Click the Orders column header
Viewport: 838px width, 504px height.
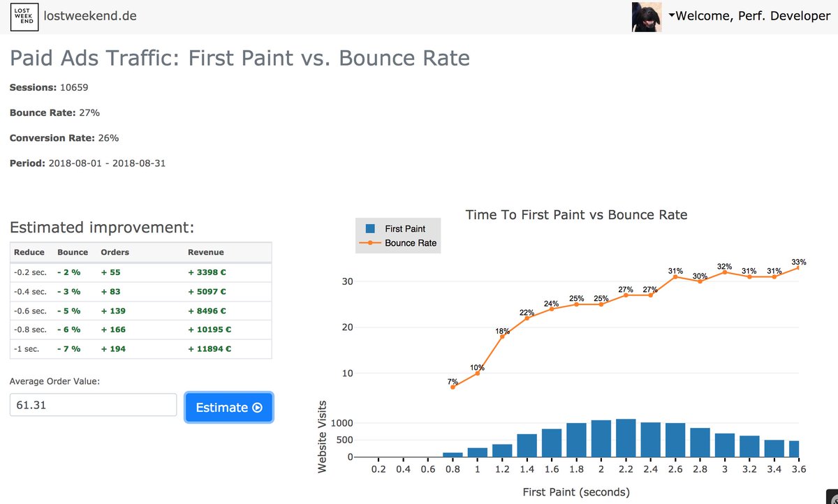pos(115,252)
